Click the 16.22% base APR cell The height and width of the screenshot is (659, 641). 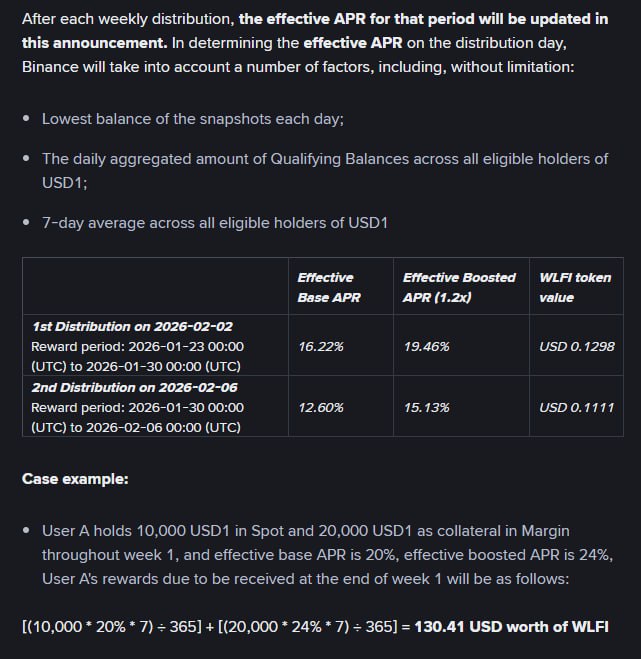(x=321, y=347)
